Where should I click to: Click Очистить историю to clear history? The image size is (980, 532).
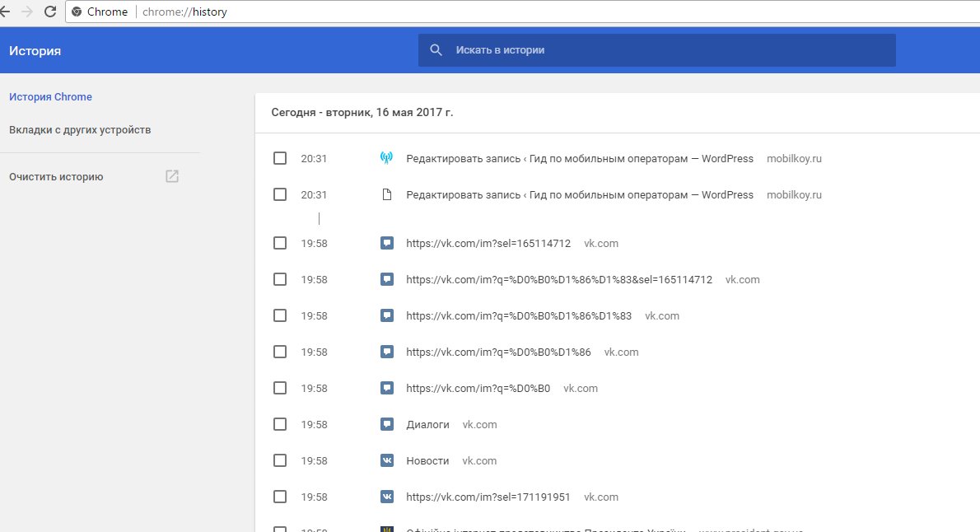(x=56, y=177)
